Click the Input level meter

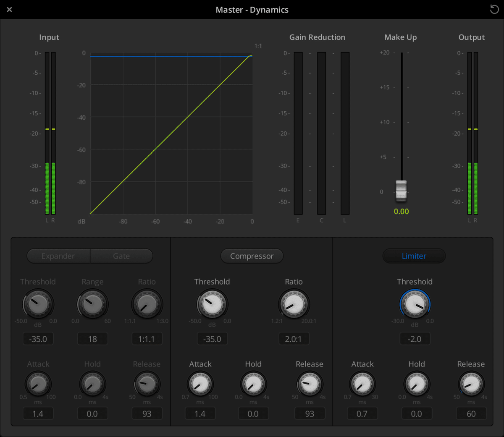tap(50, 133)
